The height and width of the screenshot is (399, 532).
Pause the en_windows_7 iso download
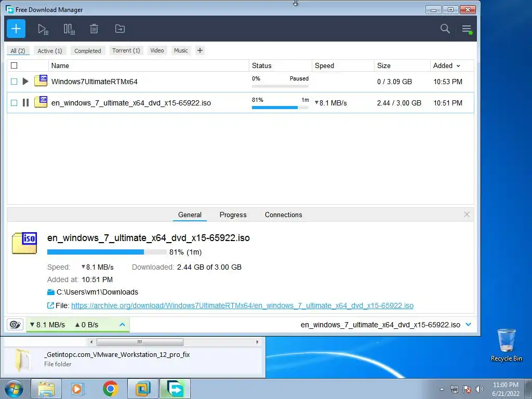25,102
